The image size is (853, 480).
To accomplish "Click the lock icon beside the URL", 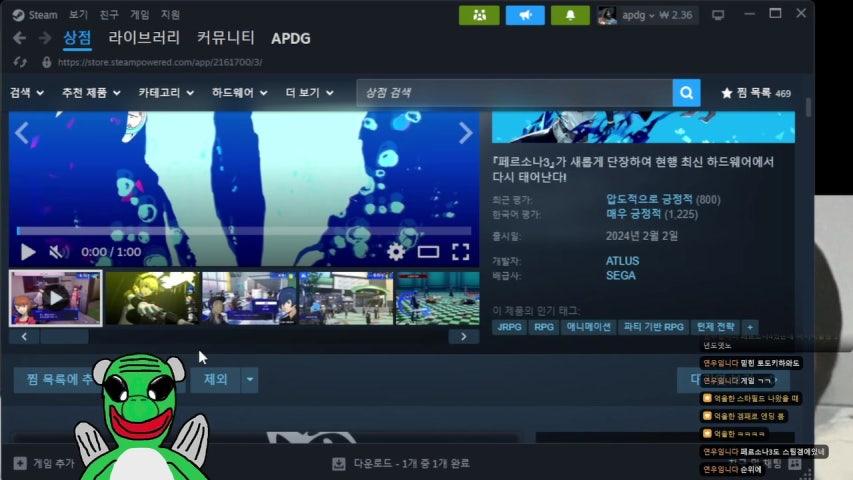I will (47, 62).
